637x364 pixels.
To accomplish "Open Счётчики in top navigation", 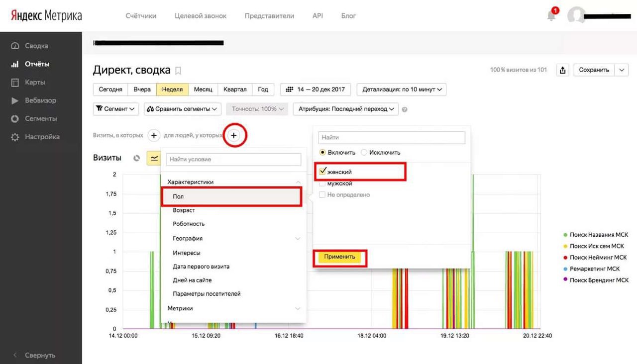I will 141,15.
